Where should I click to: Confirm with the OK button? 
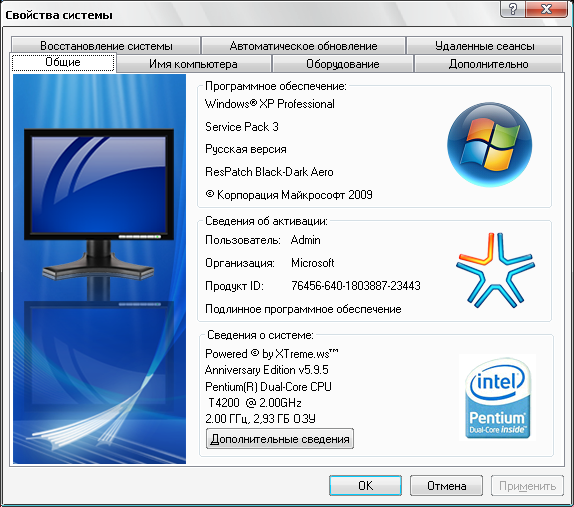(x=365, y=486)
